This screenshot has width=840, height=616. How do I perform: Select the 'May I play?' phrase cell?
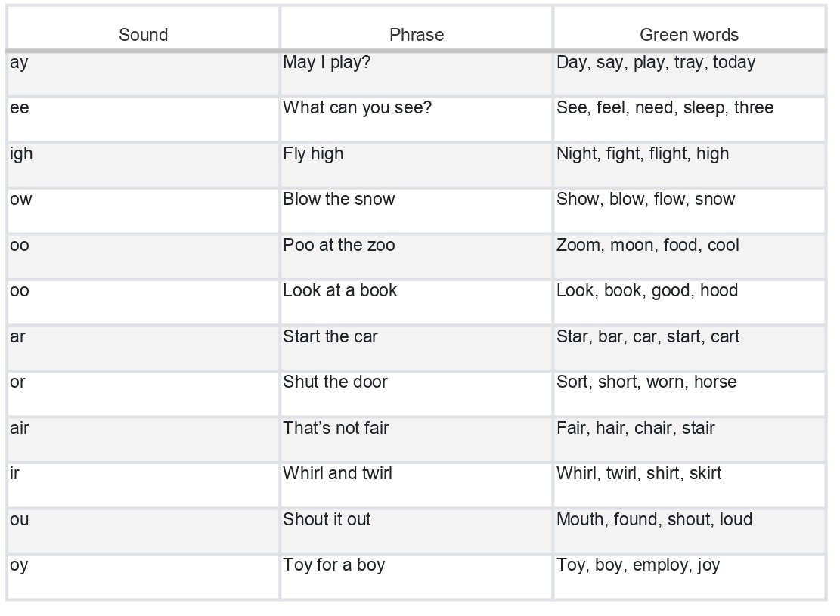417,74
